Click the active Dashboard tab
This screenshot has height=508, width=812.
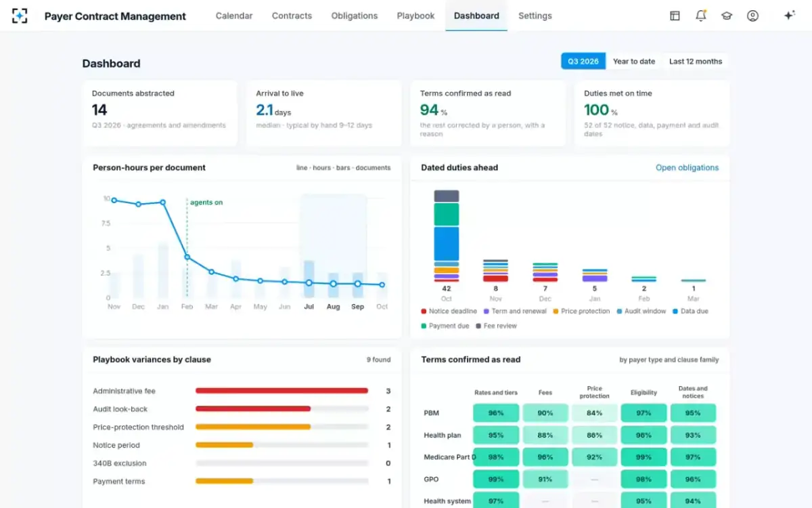(x=476, y=16)
